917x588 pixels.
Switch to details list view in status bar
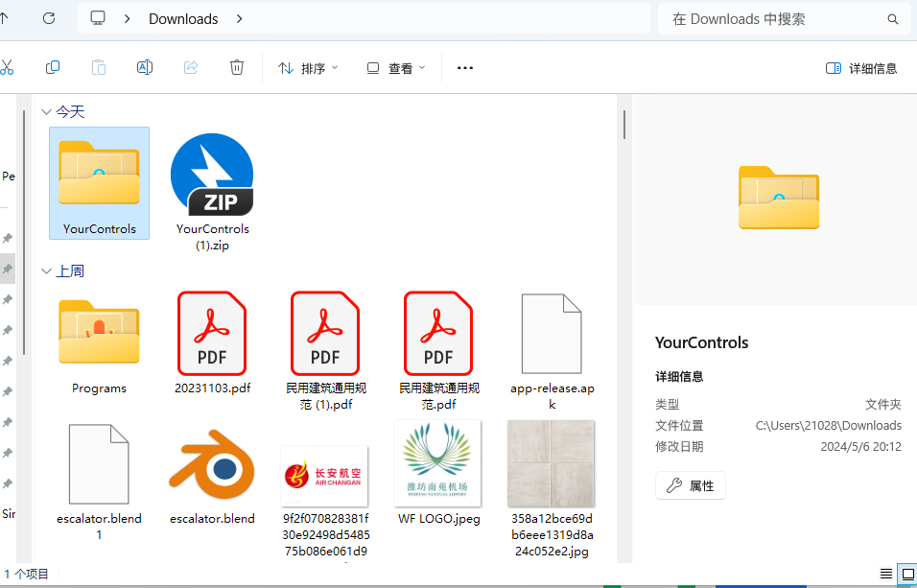[x=886, y=574]
